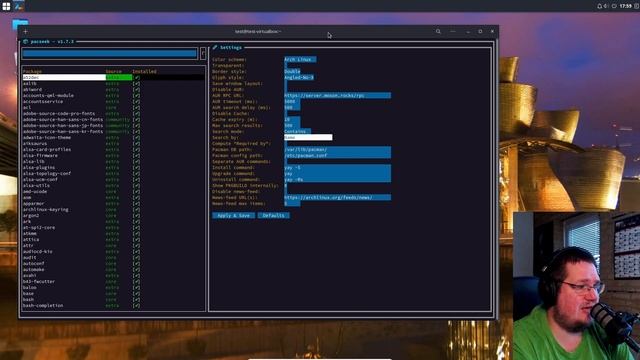Click the Defaults button
640x360 pixels.
point(273,216)
